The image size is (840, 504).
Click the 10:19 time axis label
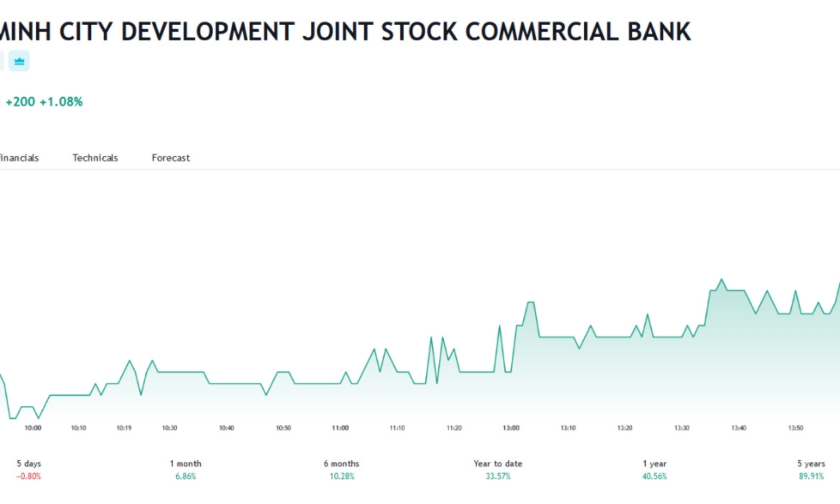(124, 428)
